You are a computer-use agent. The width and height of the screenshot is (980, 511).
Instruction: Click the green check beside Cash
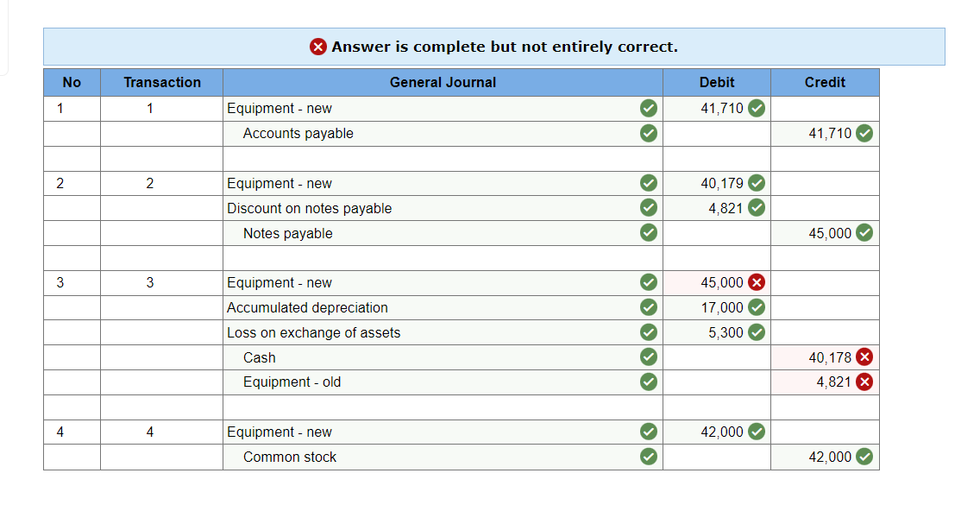[x=649, y=357]
